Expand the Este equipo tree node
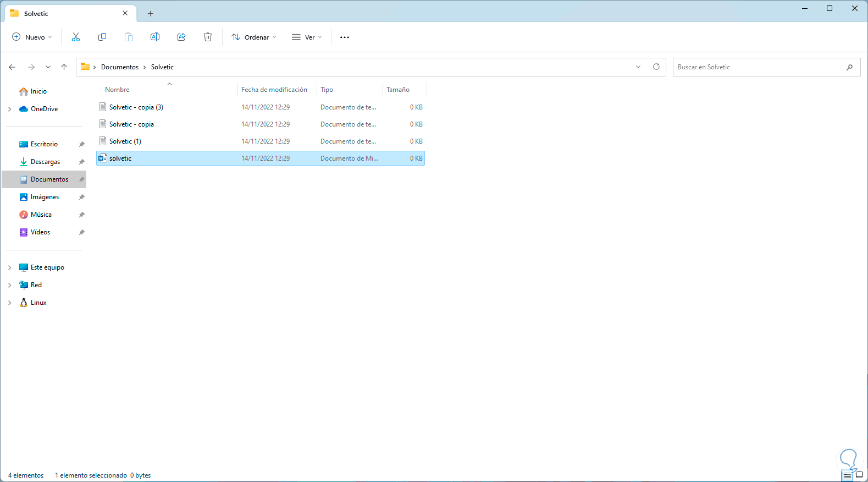Viewport: 868px width, 482px height. pyautogui.click(x=10, y=267)
